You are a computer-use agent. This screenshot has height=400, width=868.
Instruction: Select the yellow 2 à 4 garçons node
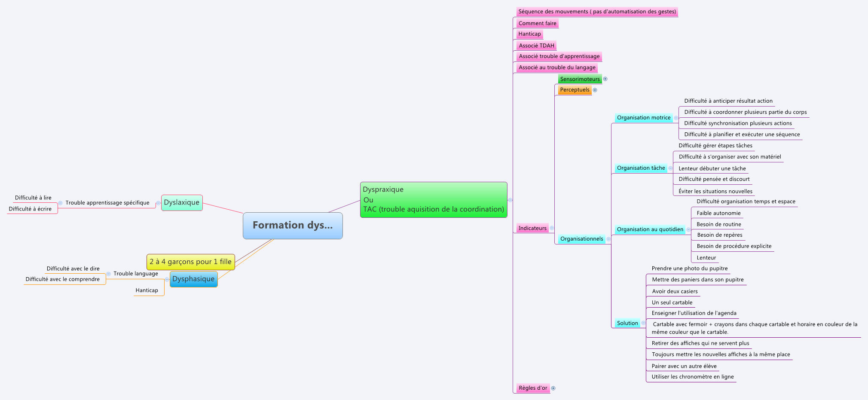coord(190,261)
